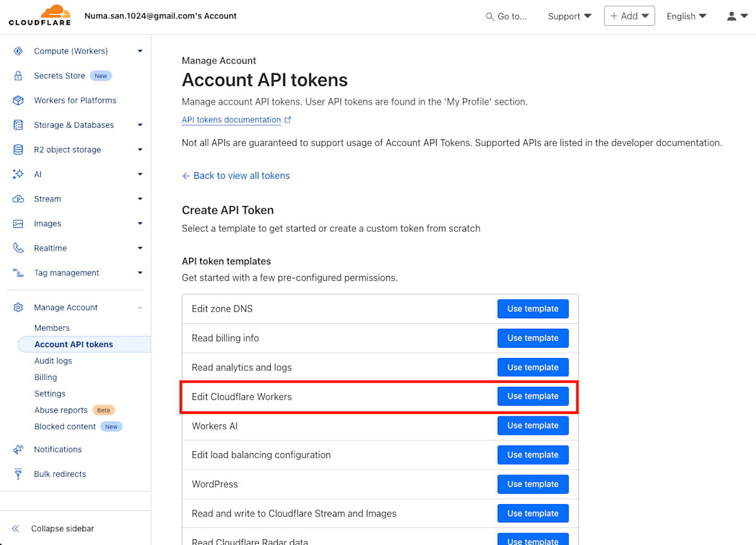Click the Workers AI template name
756x545 pixels.
215,426
